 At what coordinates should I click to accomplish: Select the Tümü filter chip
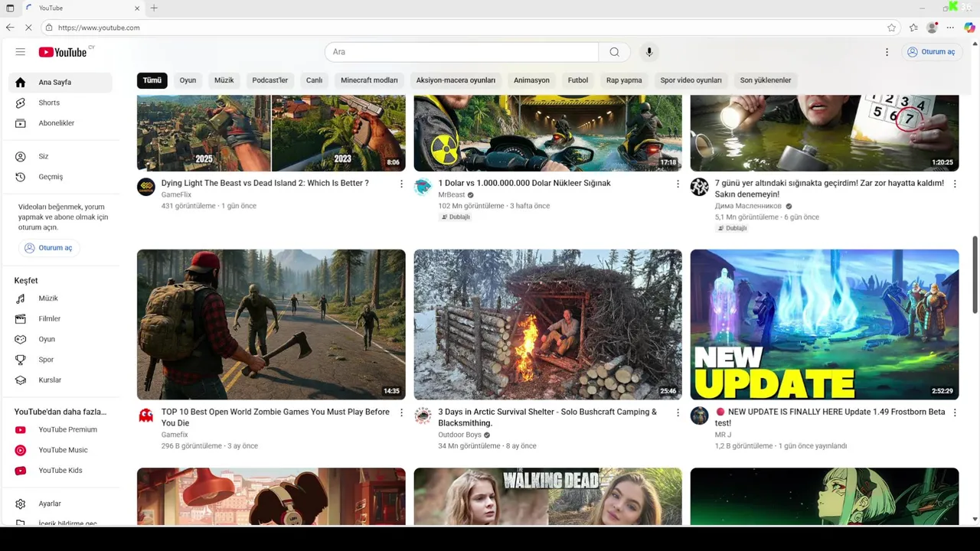coord(152,80)
